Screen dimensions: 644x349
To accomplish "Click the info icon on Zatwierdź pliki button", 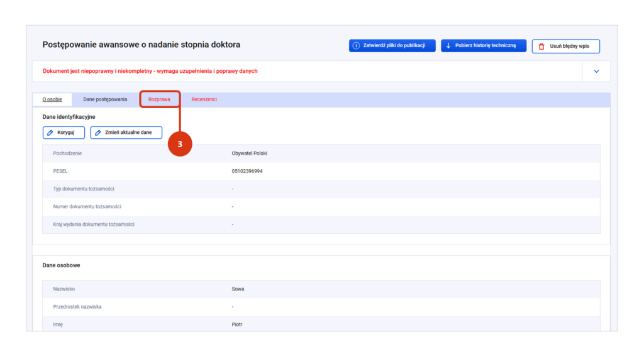I will 357,46.
